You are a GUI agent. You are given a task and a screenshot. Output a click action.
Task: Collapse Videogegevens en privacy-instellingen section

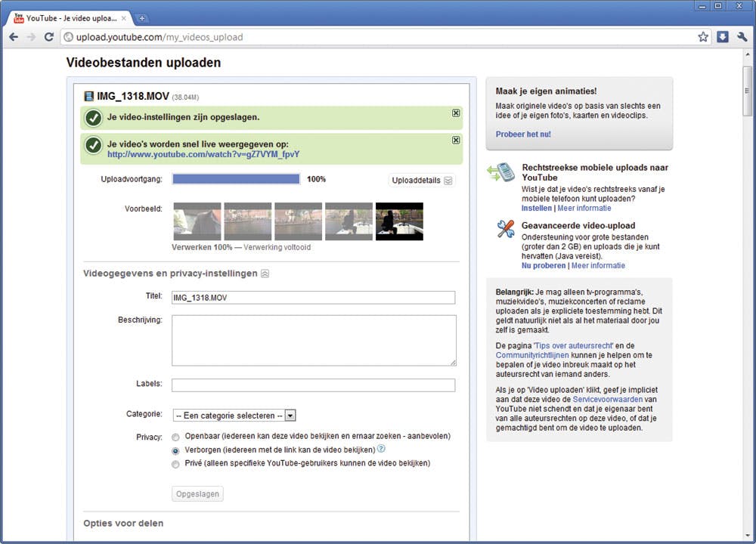point(265,274)
